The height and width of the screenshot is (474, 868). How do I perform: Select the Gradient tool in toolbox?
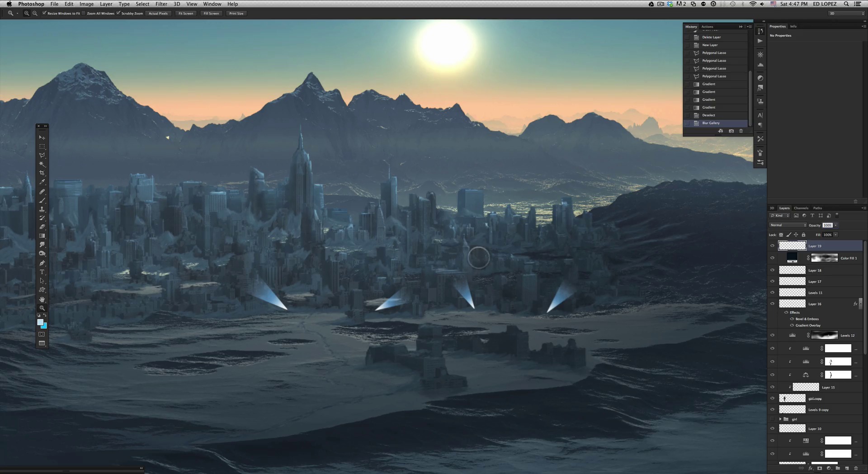pos(42,236)
